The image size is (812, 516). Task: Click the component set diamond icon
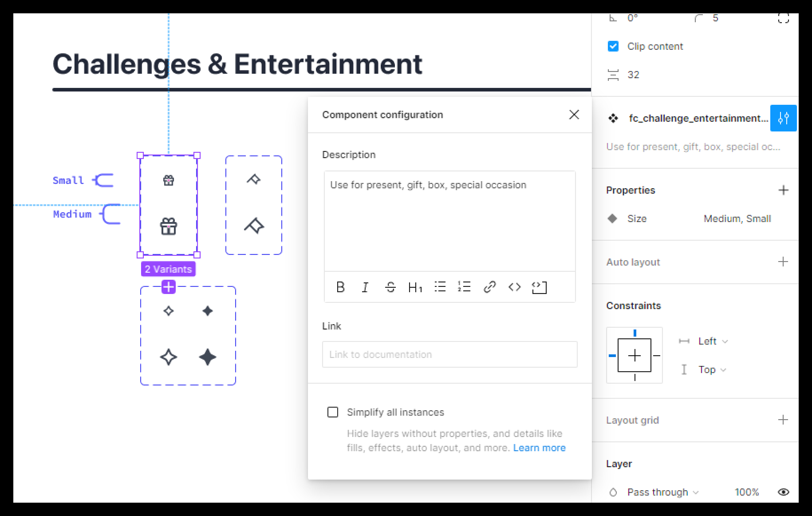point(613,118)
